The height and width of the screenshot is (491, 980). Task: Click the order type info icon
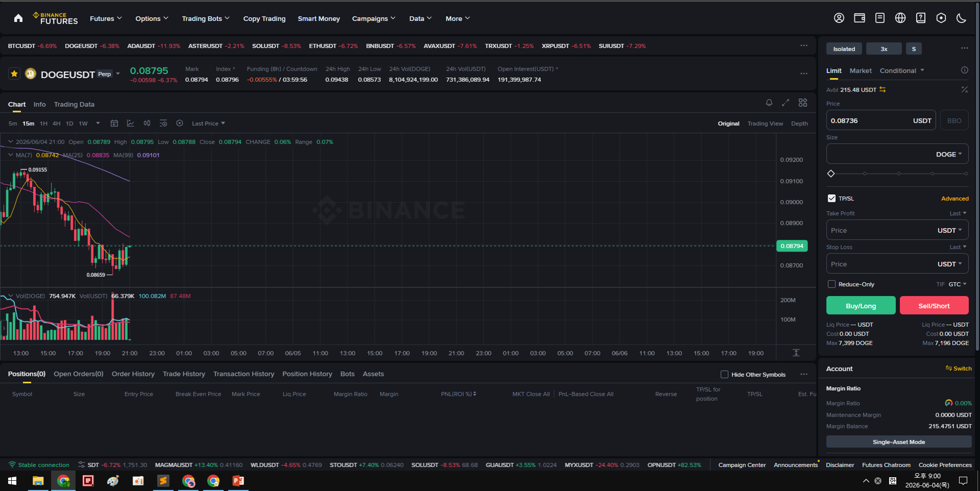[964, 71]
